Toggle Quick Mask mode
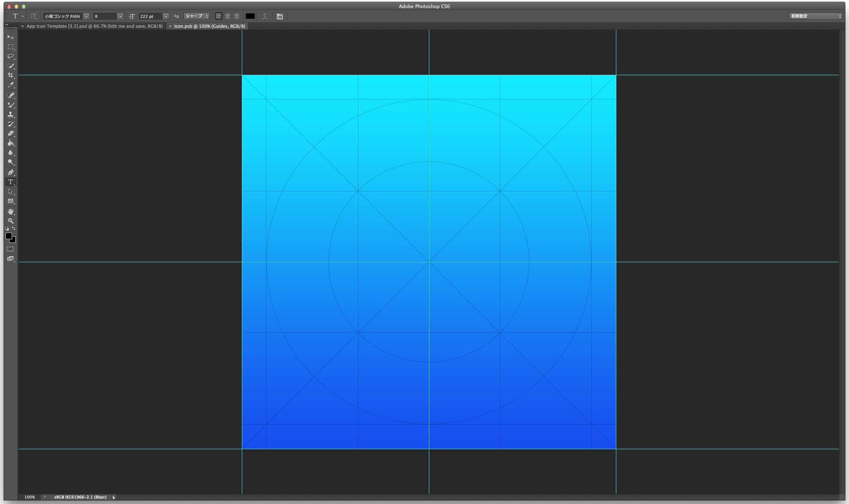The width and height of the screenshot is (849, 504). (10, 249)
